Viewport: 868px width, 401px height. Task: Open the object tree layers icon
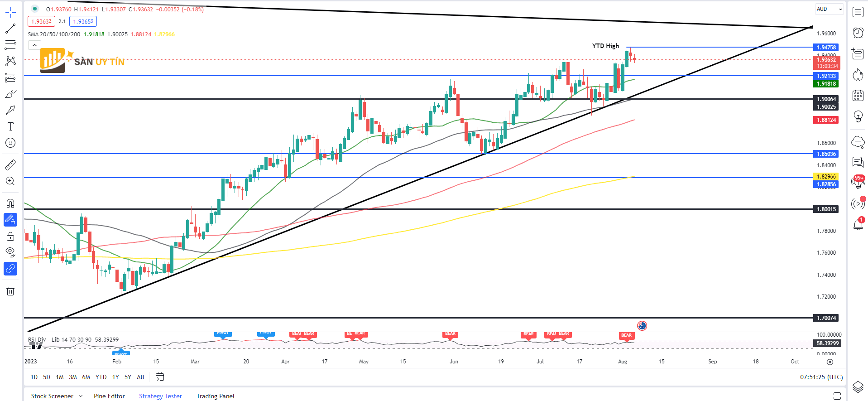858,387
